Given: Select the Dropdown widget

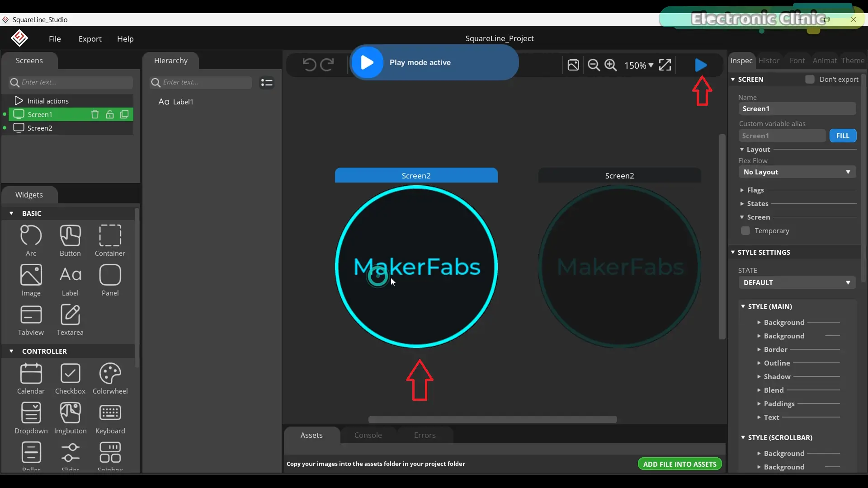Looking at the screenshot, I should [31, 418].
